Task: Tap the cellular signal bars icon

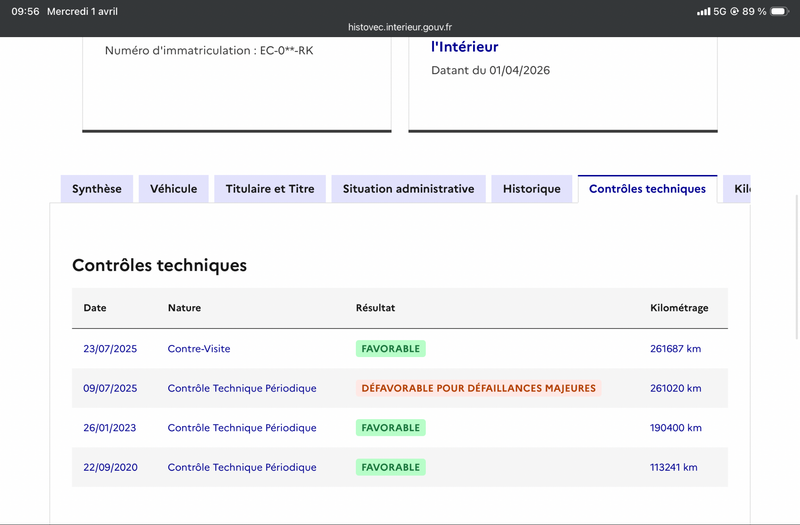Action: (x=704, y=11)
